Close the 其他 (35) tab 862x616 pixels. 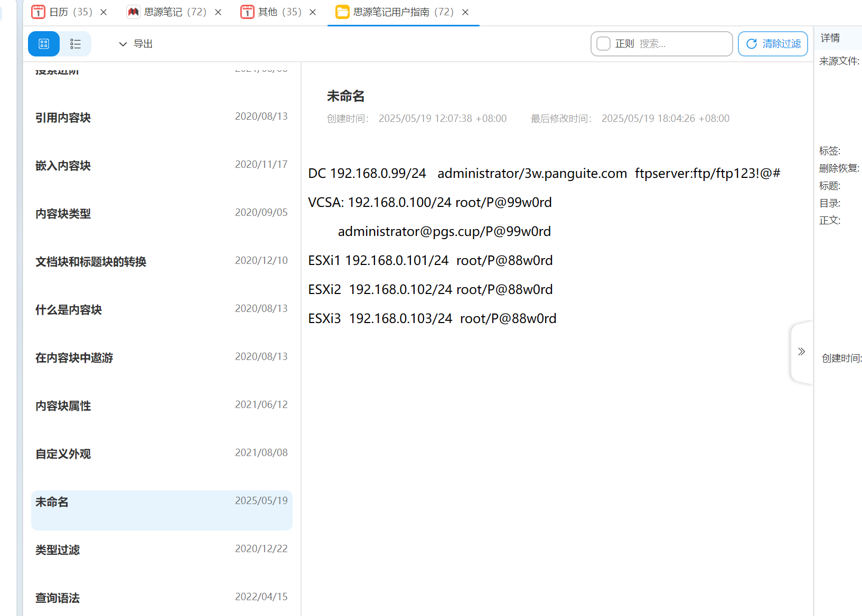click(313, 12)
